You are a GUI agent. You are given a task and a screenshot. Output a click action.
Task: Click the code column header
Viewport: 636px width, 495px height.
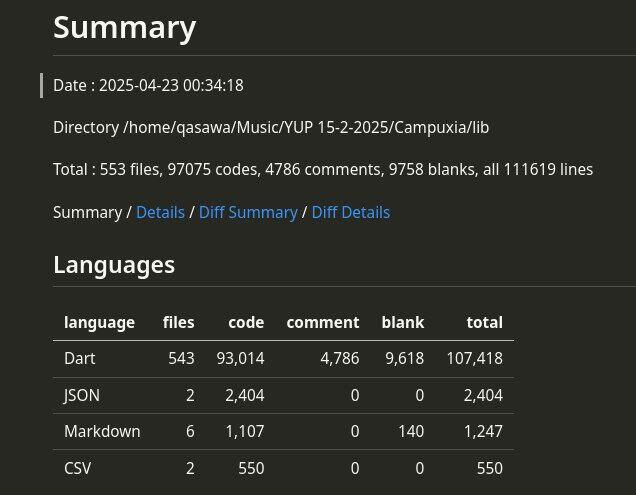246,322
